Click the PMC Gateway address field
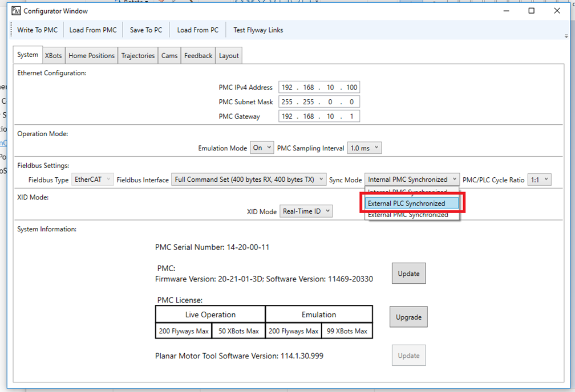Screen dimensions: 575x392 pyautogui.click(x=319, y=116)
